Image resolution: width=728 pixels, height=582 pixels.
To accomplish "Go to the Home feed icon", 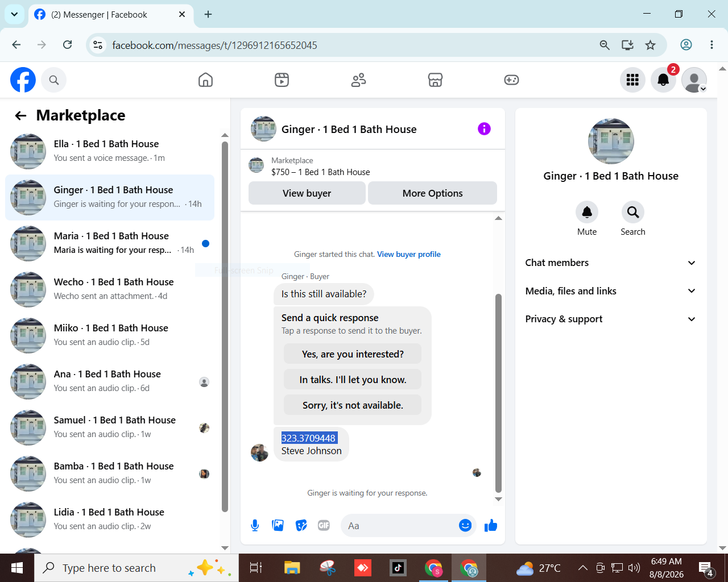I will pyautogui.click(x=205, y=80).
